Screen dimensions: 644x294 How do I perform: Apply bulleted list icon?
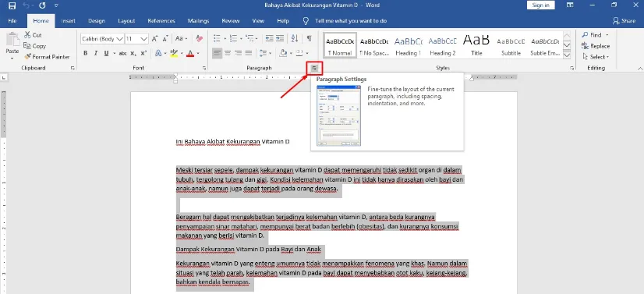tap(217, 38)
